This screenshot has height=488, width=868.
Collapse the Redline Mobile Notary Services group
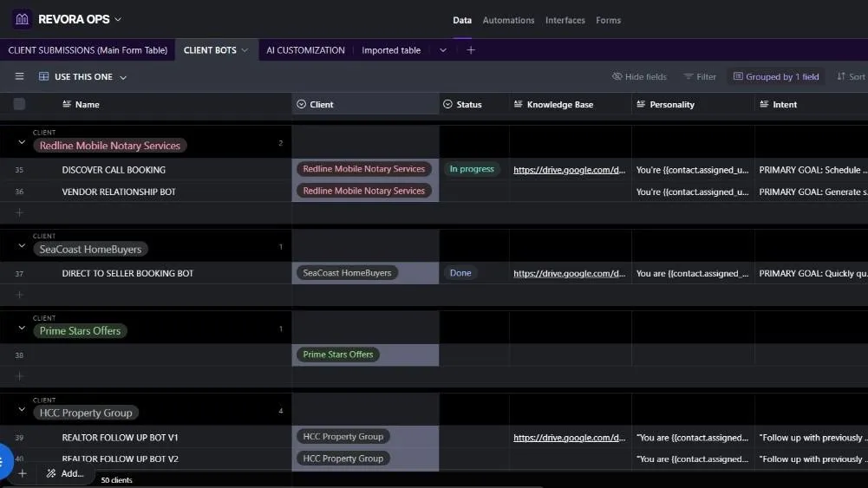point(22,142)
